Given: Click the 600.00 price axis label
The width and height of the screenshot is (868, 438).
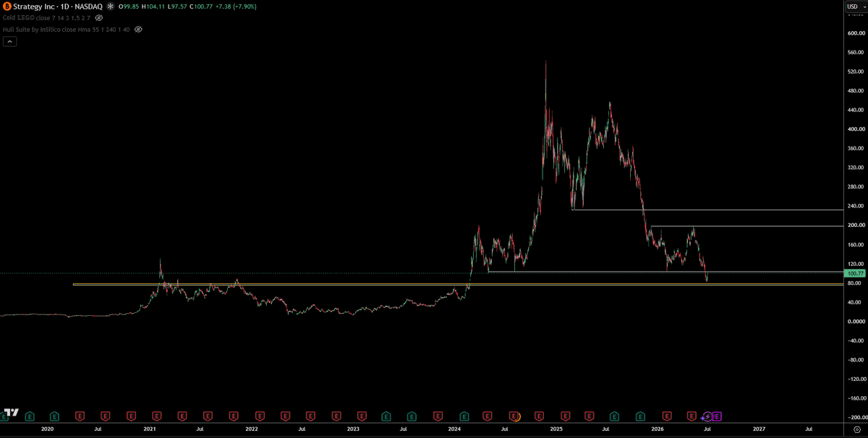Looking at the screenshot, I should pos(856,33).
